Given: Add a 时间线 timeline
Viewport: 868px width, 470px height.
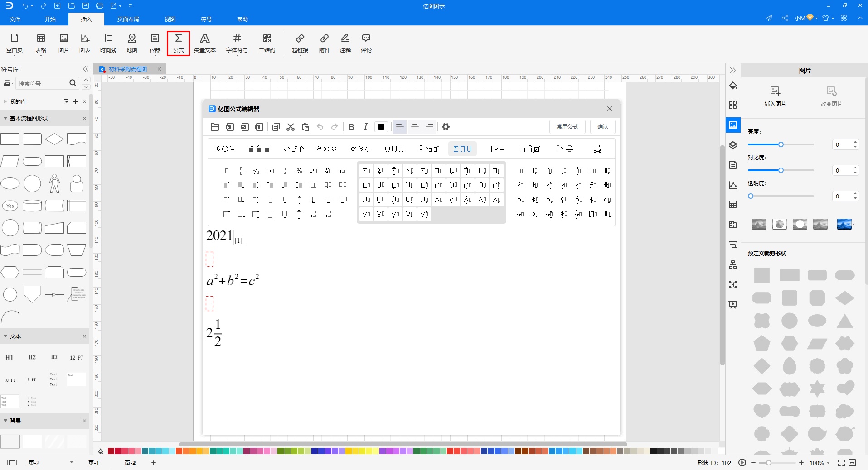Looking at the screenshot, I should (108, 43).
